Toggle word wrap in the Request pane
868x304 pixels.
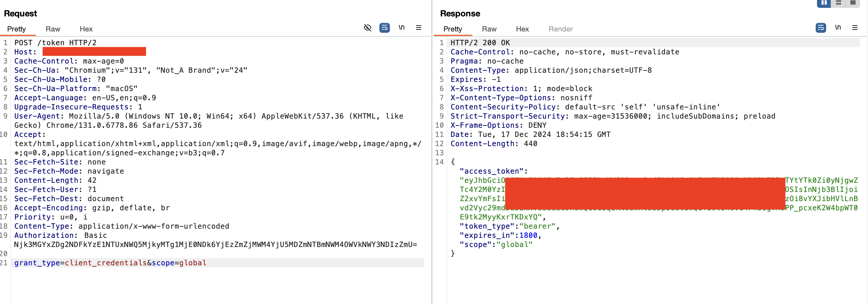coord(385,28)
